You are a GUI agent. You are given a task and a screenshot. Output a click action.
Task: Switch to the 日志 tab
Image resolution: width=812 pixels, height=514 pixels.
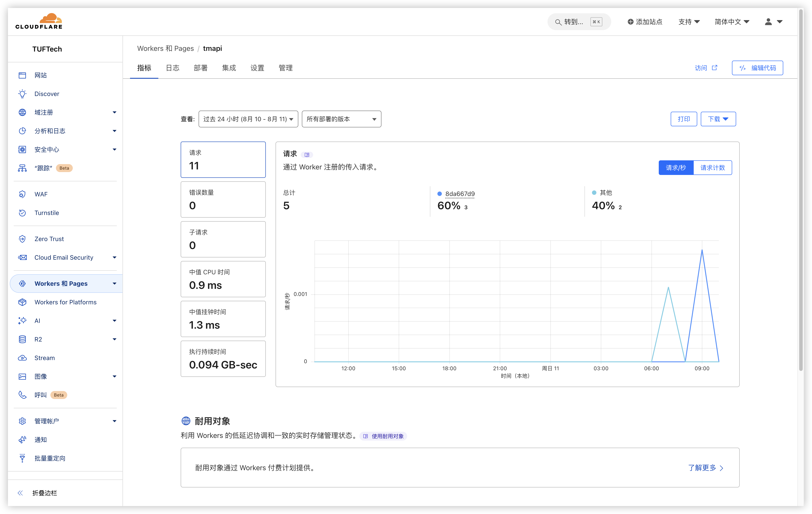pyautogui.click(x=172, y=68)
